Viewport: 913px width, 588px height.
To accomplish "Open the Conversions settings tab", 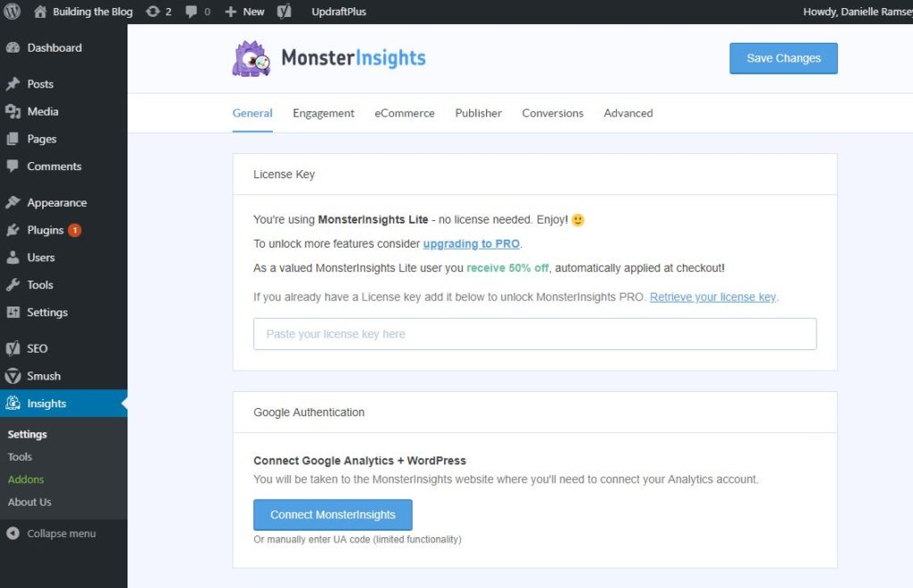I will 553,113.
